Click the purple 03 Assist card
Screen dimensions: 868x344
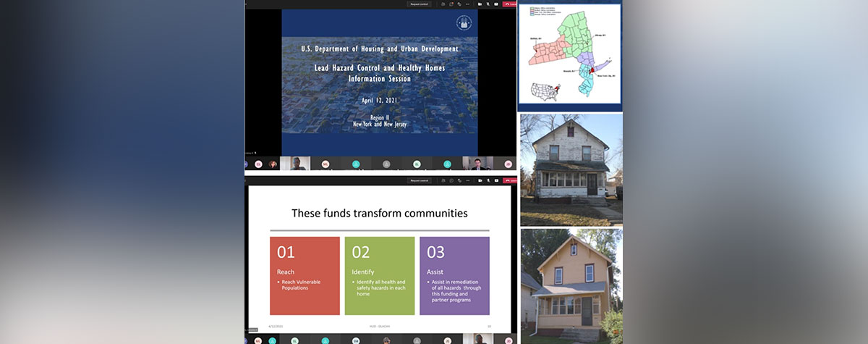[x=454, y=275]
